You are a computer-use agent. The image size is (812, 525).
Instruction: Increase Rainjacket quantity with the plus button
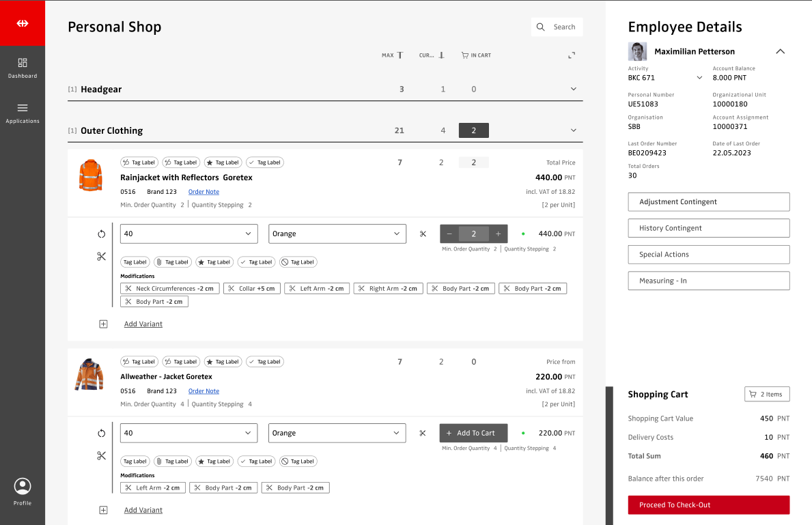pyautogui.click(x=498, y=234)
